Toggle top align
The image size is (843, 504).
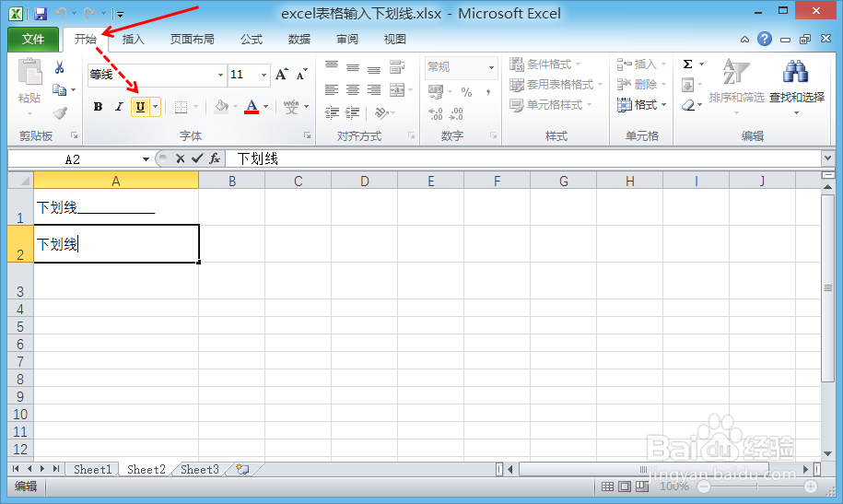(332, 67)
